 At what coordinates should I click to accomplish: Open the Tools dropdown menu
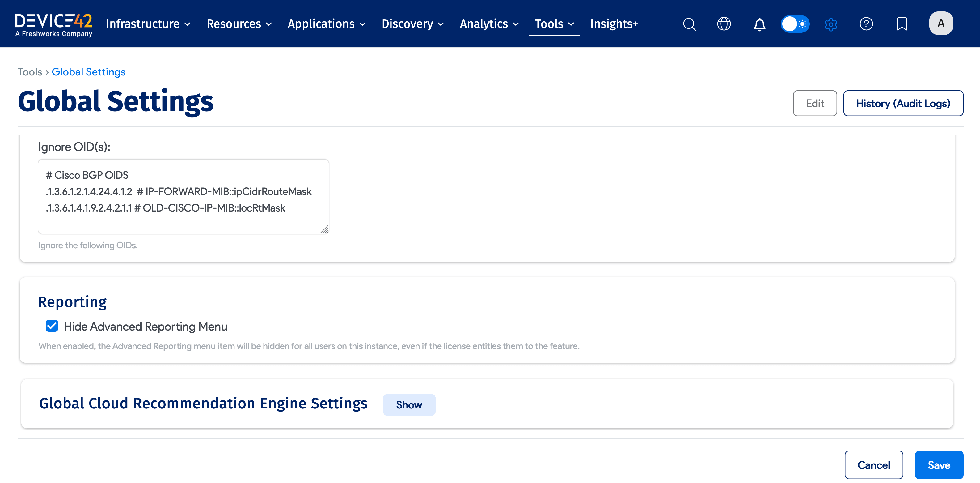tap(554, 24)
